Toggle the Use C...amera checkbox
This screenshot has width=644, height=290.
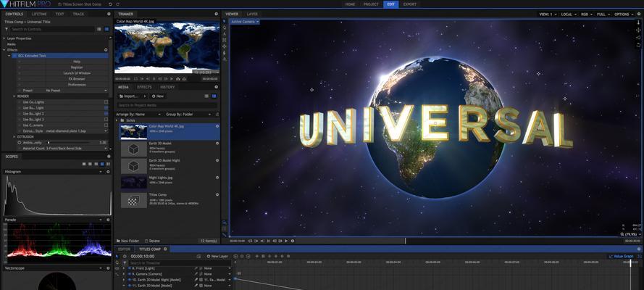106,125
